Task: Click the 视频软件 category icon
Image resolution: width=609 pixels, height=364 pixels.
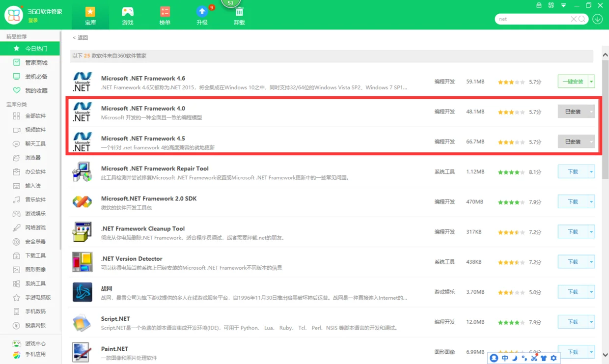Action: (17, 130)
